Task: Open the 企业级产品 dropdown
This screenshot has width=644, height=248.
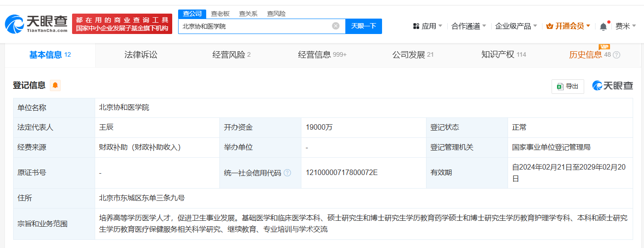Action: click(516, 26)
